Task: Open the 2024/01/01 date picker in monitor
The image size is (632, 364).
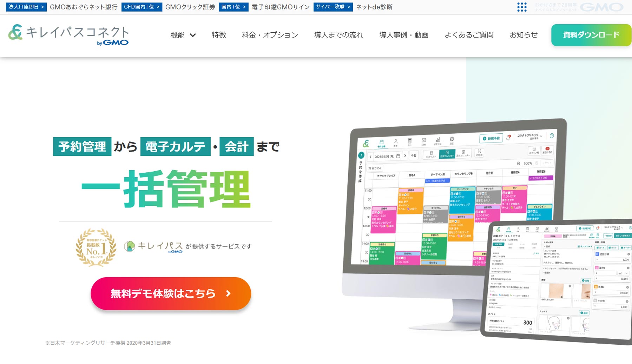Action: pos(388,156)
